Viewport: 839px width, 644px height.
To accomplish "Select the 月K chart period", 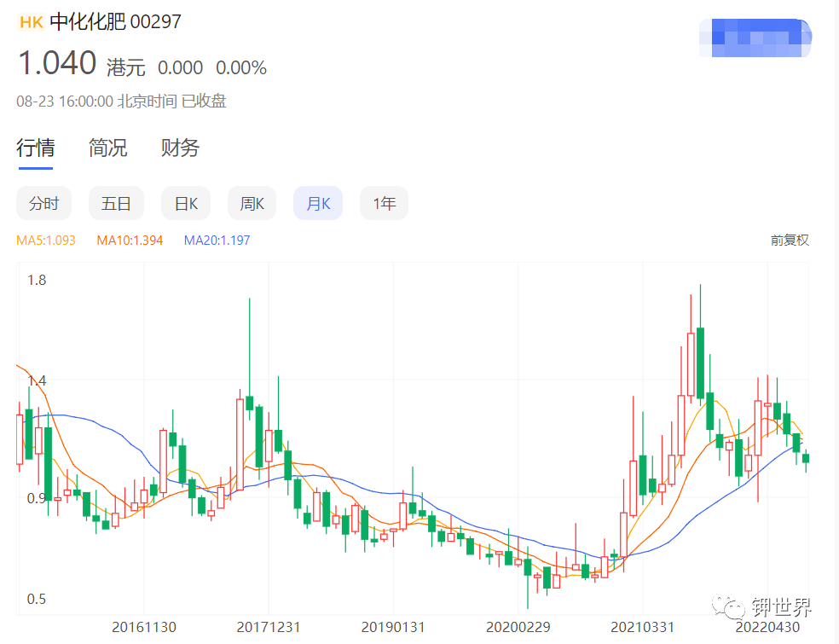I will (317, 204).
